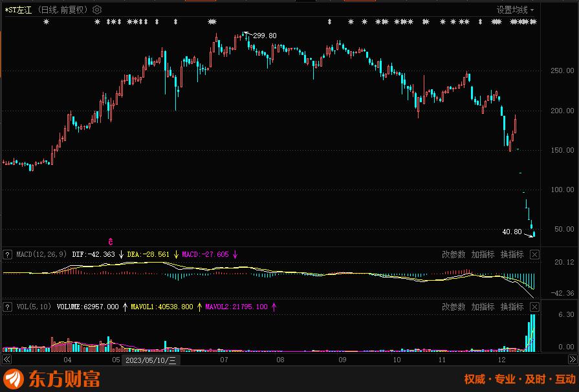Click the month 12 timeline label
The height and width of the screenshot is (392, 579).
pyautogui.click(x=501, y=360)
